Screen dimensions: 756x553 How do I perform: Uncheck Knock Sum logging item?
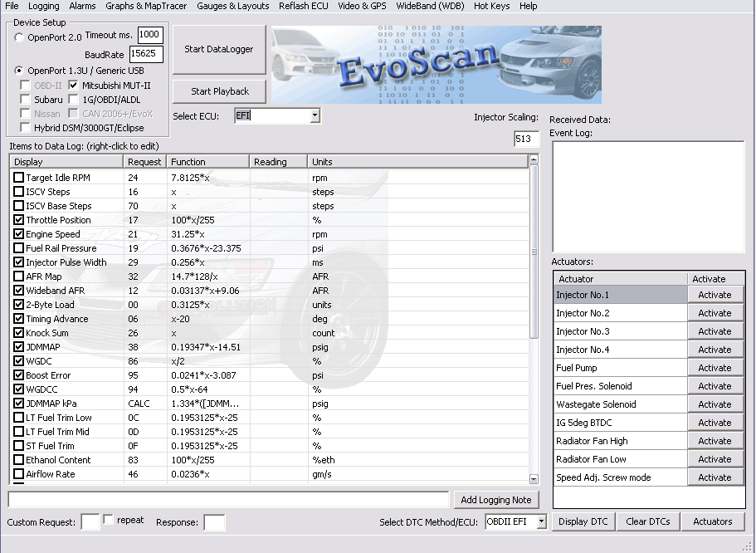click(x=19, y=333)
